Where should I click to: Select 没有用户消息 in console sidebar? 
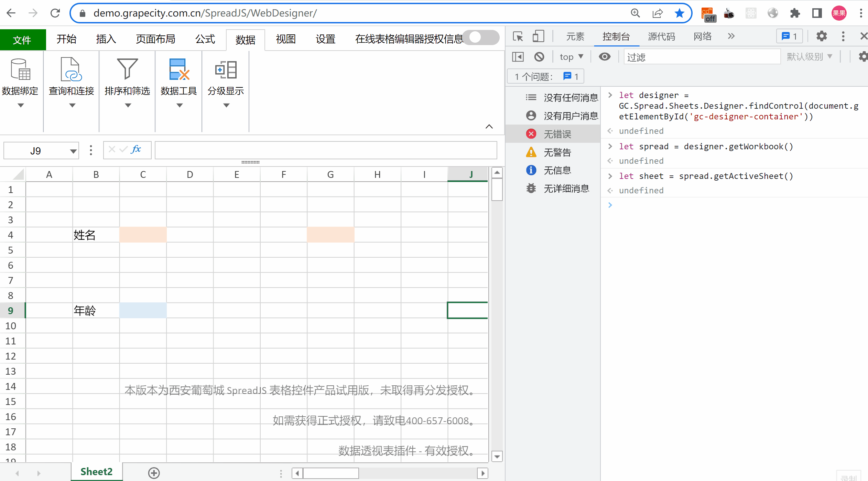(553, 116)
